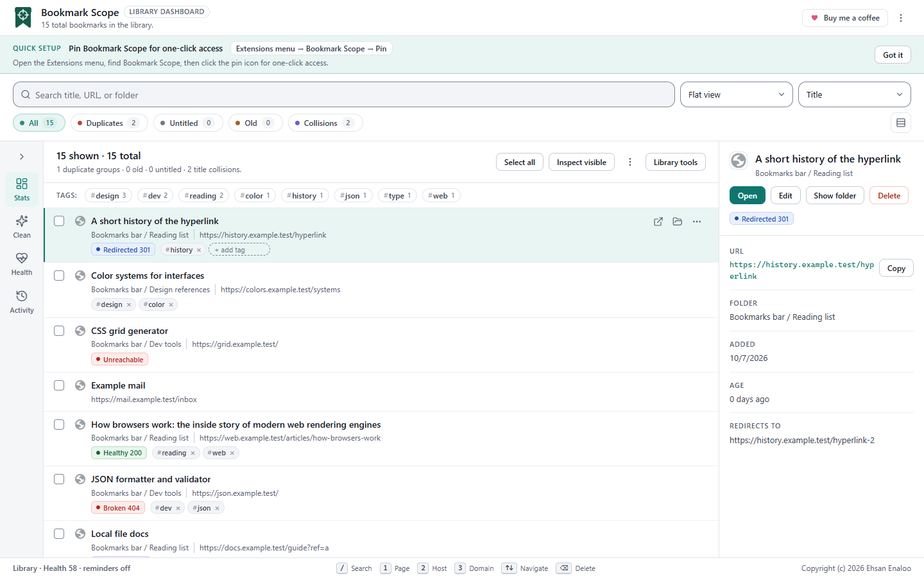
Task: Click the Select all button
Action: coord(520,162)
